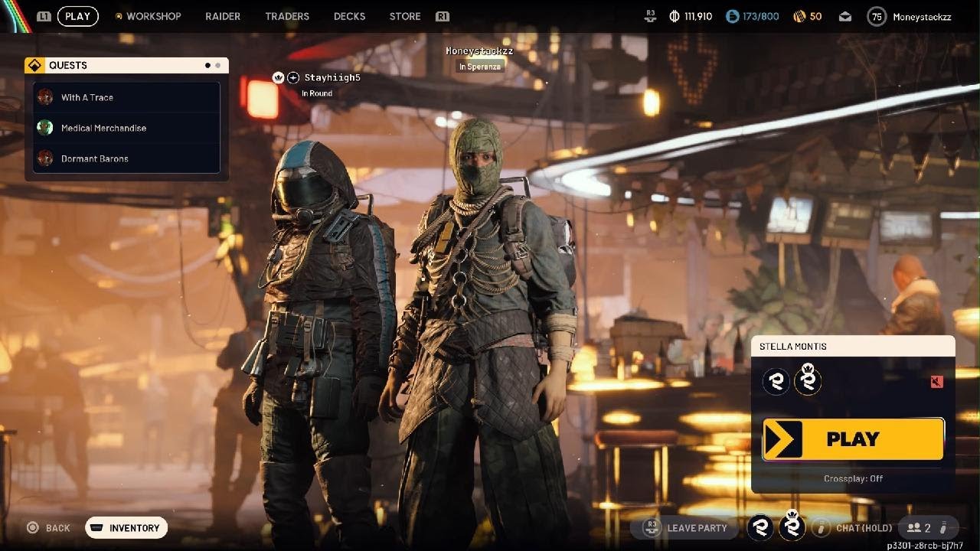The width and height of the screenshot is (980, 551).
Task: Click the R1 shoulder button icon
Action: pos(442,16)
